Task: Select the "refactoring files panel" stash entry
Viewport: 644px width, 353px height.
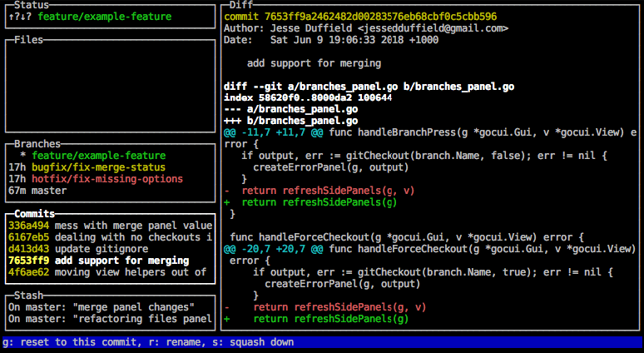Action: [108, 318]
